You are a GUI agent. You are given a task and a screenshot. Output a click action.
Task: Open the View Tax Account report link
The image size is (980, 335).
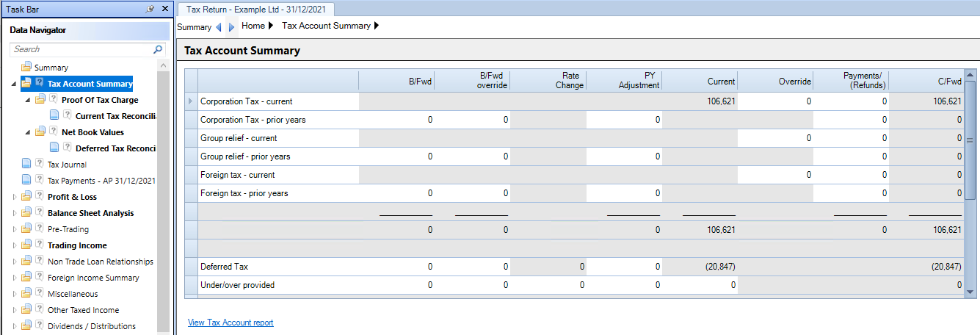click(x=231, y=323)
